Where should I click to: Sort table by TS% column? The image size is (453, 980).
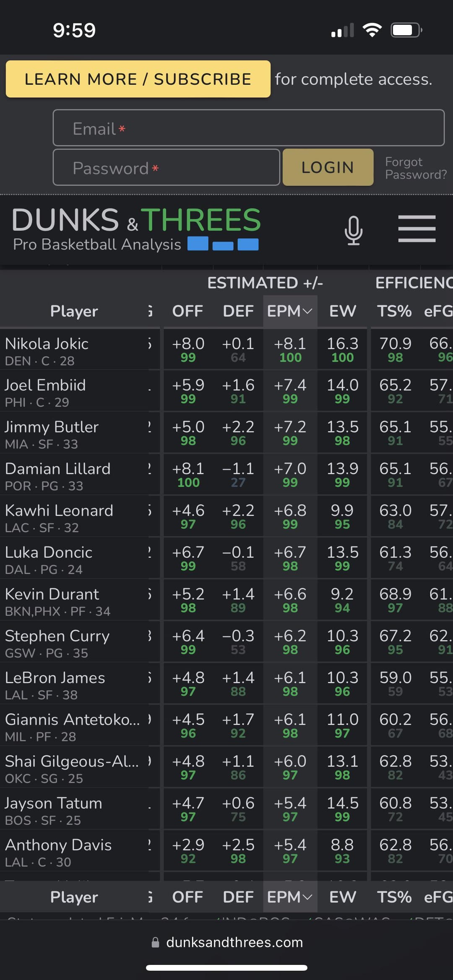[394, 311]
